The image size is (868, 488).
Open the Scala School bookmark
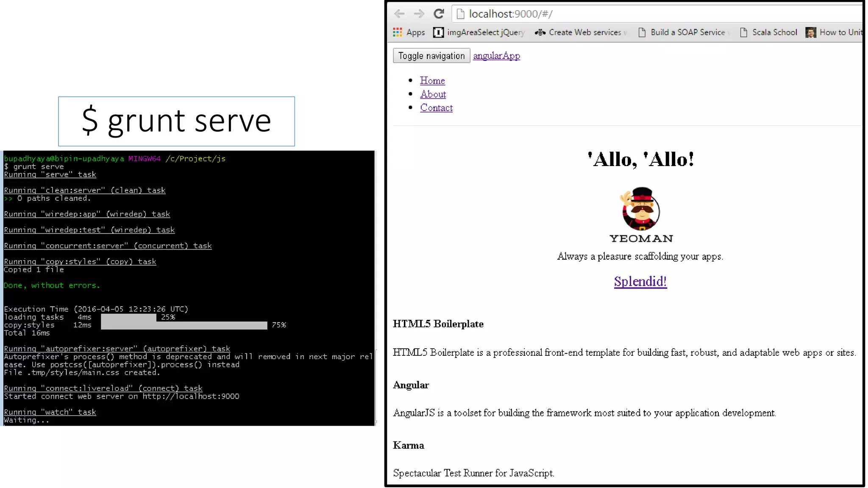point(768,32)
